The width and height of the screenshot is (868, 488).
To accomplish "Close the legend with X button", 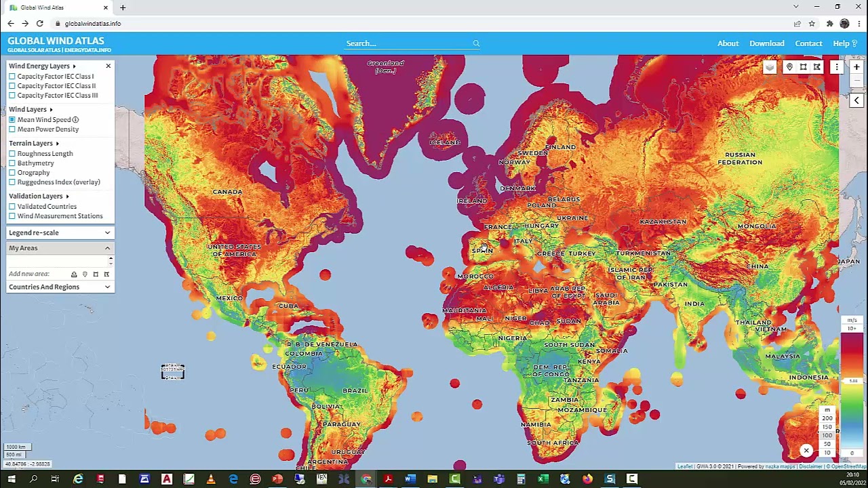I will tap(806, 451).
